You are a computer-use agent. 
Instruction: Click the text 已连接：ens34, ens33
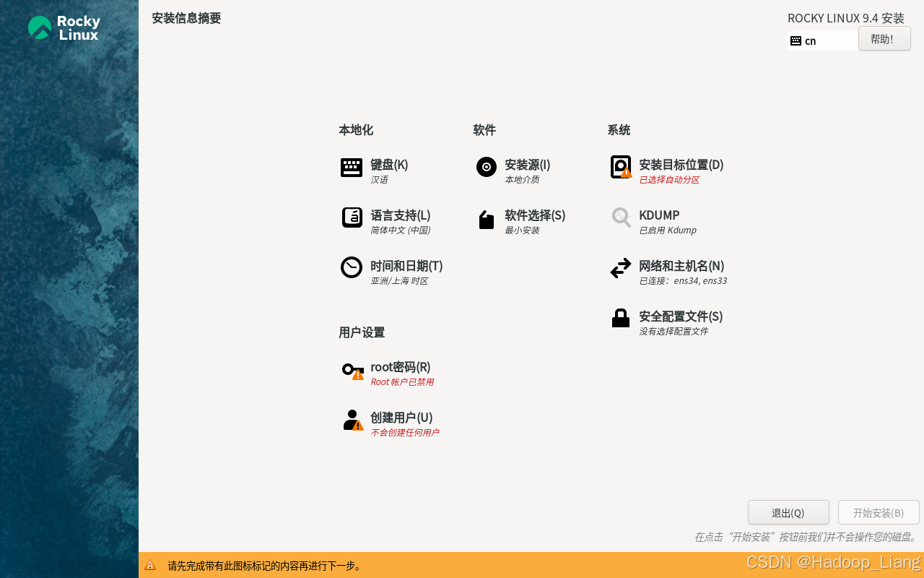[683, 280]
